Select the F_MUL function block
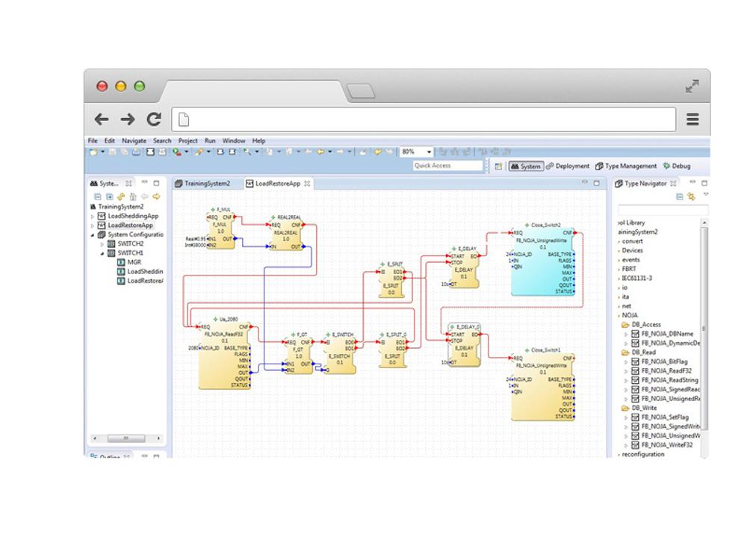 pos(221,229)
